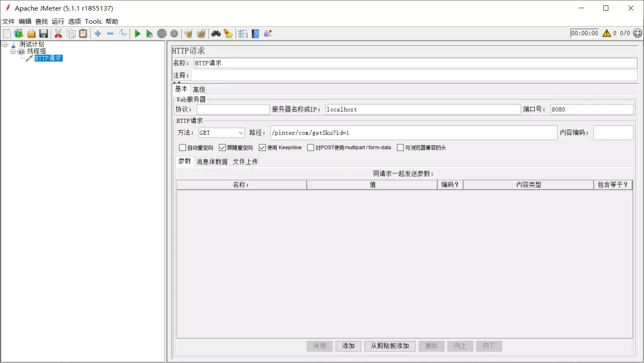Enable 与浏览器兼容的头 checkbox
Viewport: 644px width, 363px height.
[401, 147]
